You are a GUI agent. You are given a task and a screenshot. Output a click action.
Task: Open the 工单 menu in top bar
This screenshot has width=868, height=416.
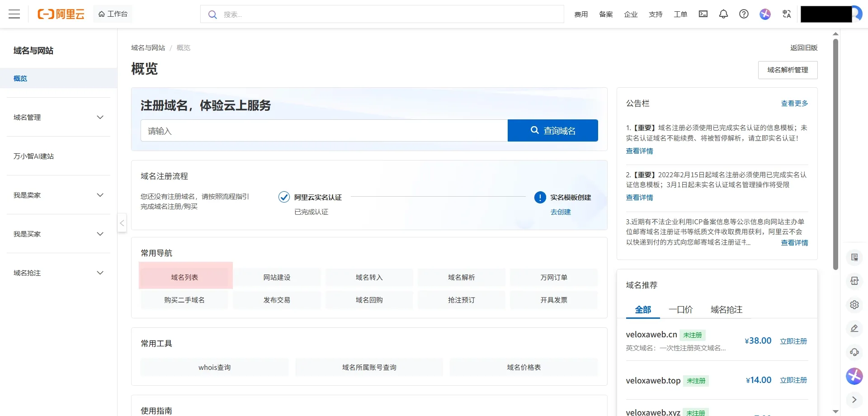click(x=680, y=14)
